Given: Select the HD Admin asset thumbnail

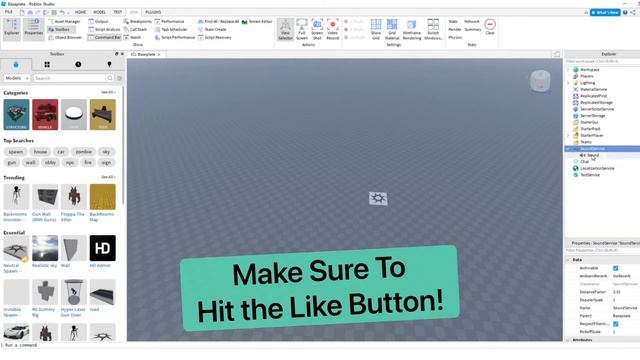Looking at the screenshot, I should click(x=102, y=248).
